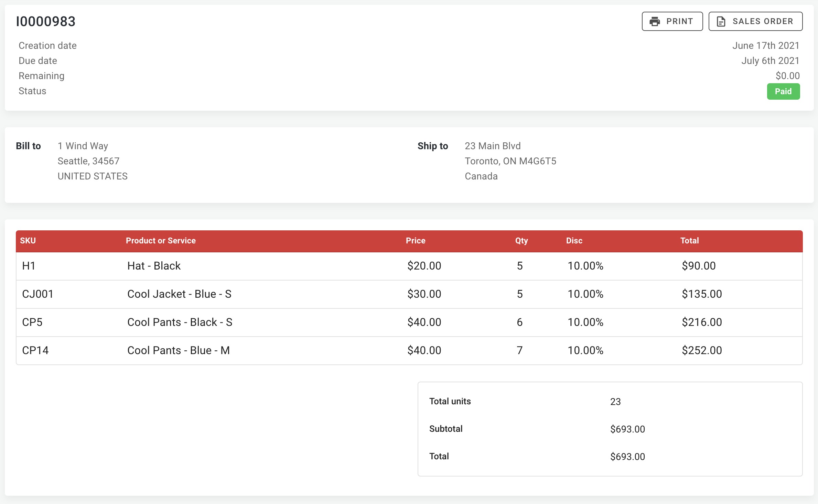Click the Product or Service column header
Viewport: 818px width, 504px height.
tap(161, 241)
